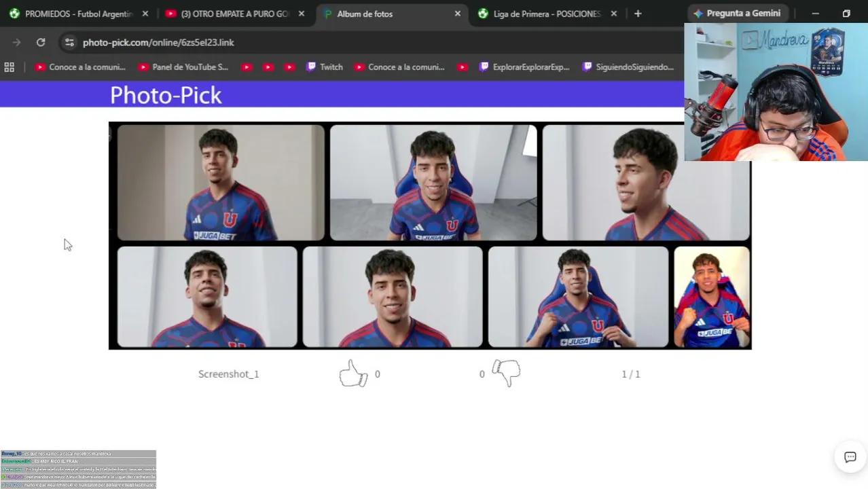Open the YouTube icon bookmark right after Panel de YouTube

pos(247,67)
